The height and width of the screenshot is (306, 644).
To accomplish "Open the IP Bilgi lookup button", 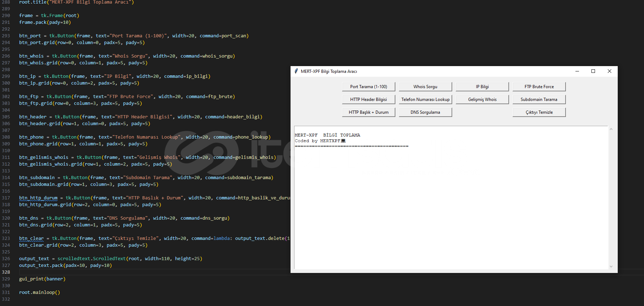I will coord(482,87).
